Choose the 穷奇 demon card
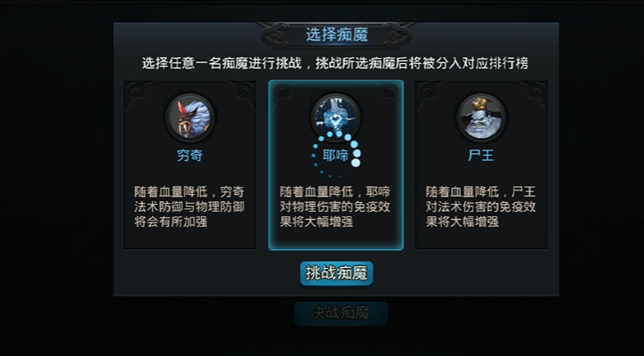 (190, 165)
